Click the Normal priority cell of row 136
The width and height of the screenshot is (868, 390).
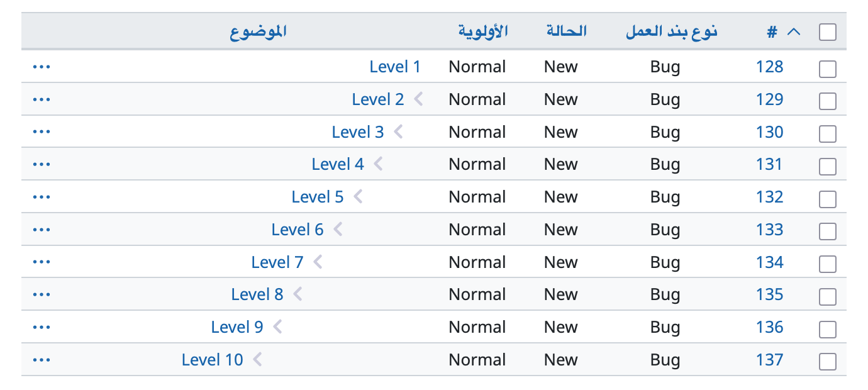pyautogui.click(x=477, y=327)
